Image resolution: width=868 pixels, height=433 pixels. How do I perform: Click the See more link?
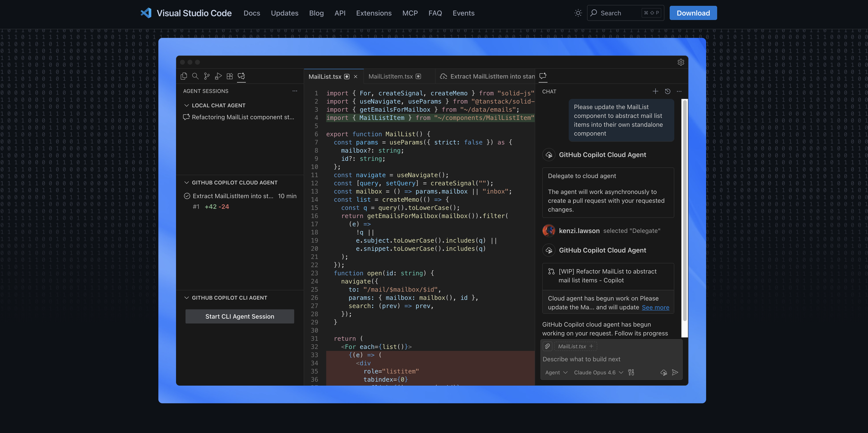click(655, 307)
